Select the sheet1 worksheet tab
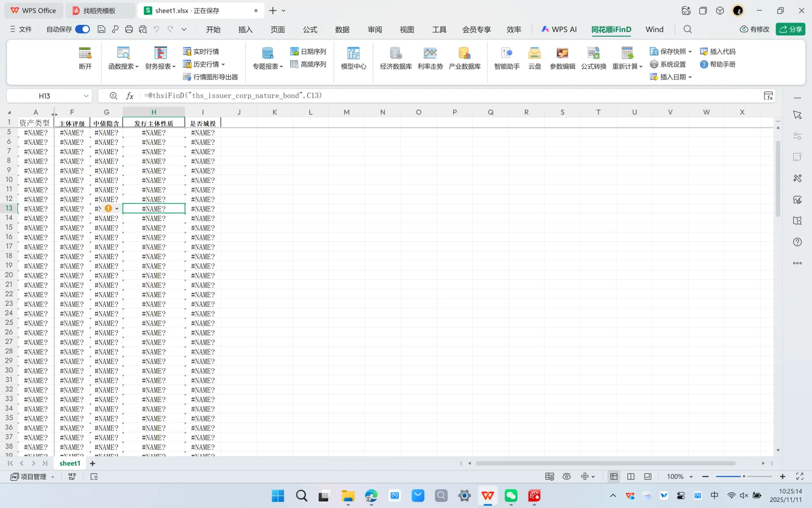Screen dimensions: 812x508 click(x=70, y=463)
